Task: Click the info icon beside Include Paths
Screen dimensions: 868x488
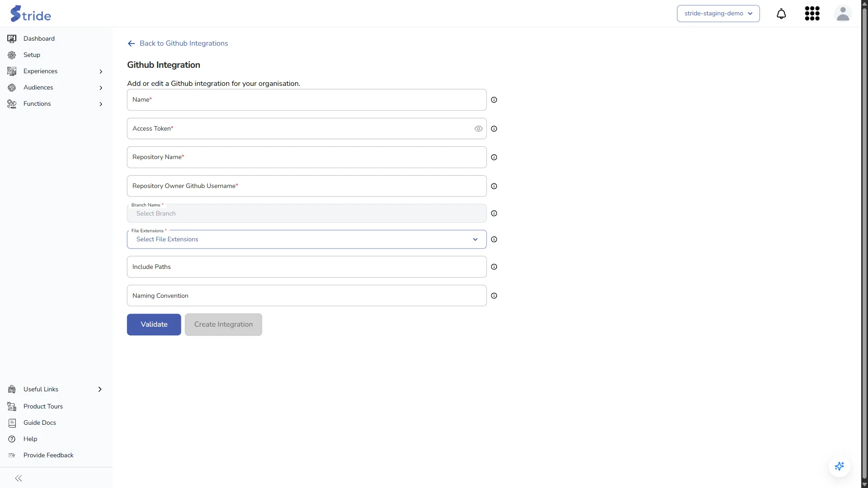Action: point(494,267)
